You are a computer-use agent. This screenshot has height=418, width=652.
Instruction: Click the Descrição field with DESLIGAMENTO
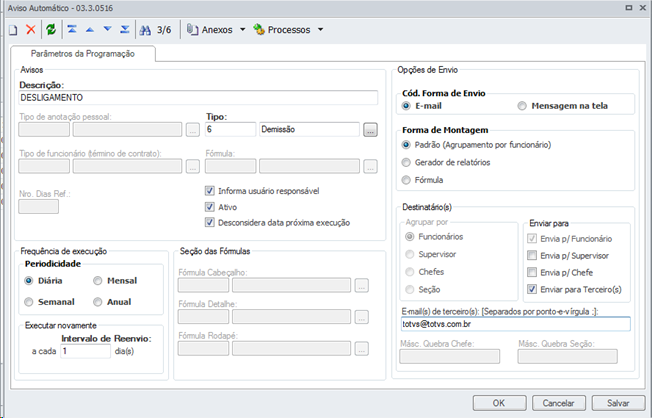tap(198, 98)
